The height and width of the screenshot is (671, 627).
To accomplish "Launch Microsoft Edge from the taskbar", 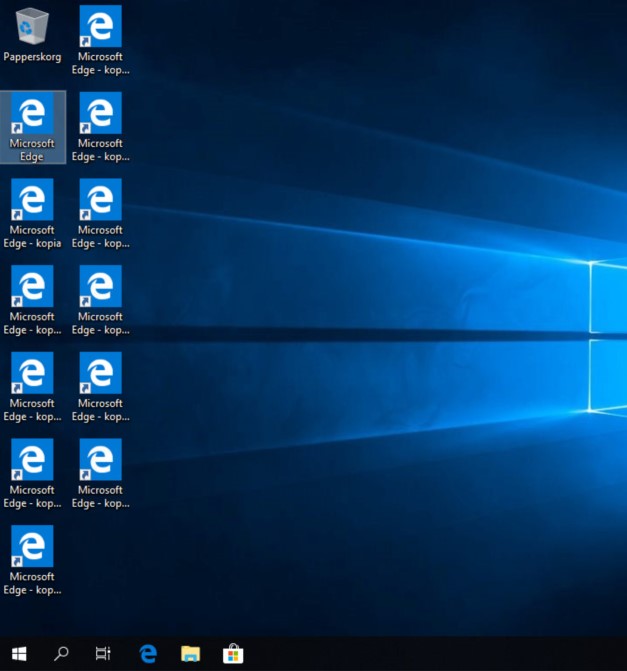I will click(148, 653).
